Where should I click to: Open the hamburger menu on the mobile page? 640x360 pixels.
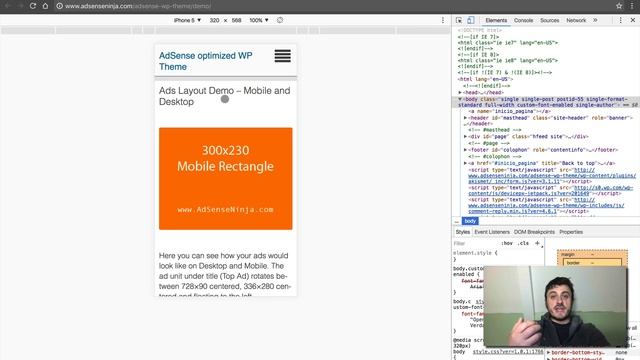(x=282, y=56)
